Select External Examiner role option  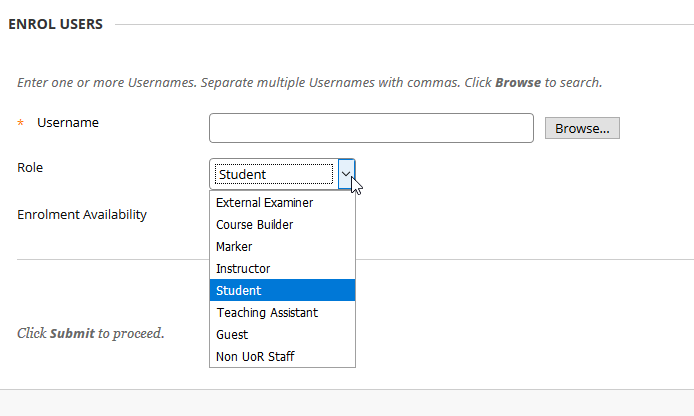(x=282, y=202)
